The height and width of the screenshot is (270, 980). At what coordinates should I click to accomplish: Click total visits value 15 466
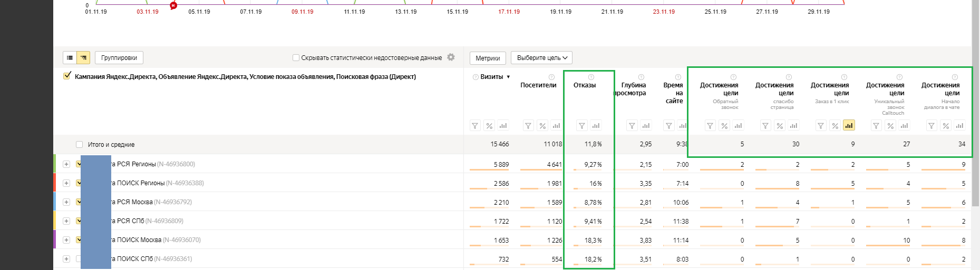(x=500, y=144)
